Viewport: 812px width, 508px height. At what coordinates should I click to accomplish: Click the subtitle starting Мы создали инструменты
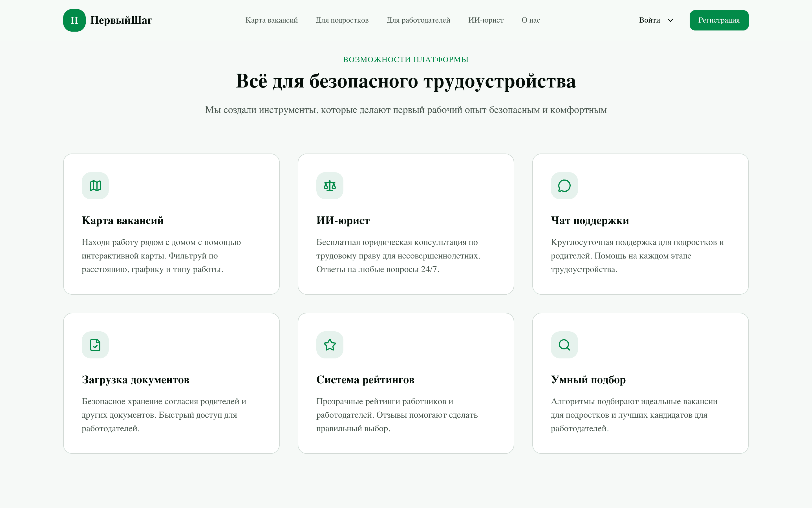pyautogui.click(x=406, y=110)
